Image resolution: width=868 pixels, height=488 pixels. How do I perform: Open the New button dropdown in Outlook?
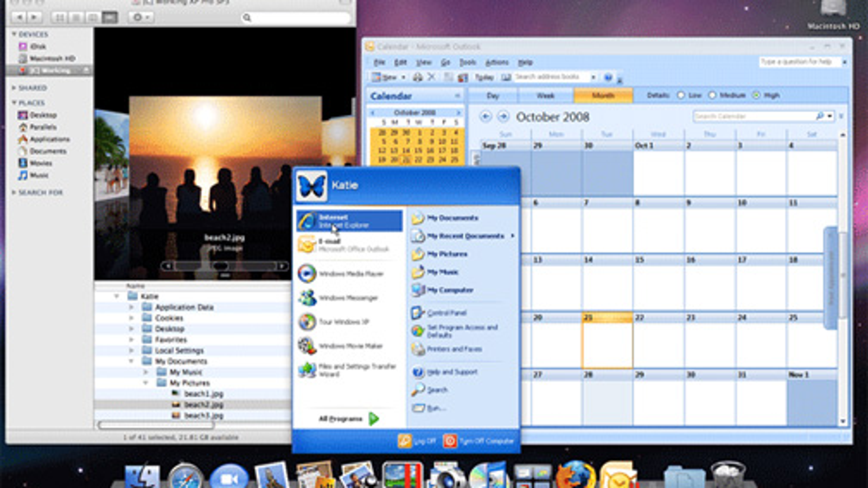point(404,78)
